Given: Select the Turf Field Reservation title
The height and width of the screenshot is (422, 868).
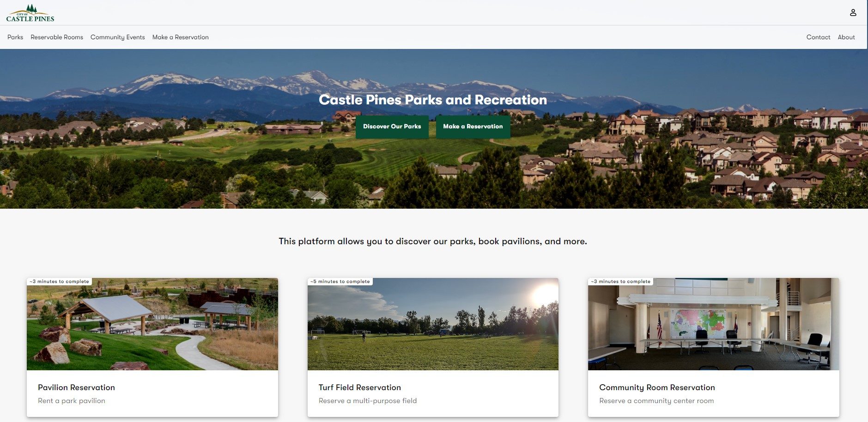Looking at the screenshot, I should click(x=360, y=387).
